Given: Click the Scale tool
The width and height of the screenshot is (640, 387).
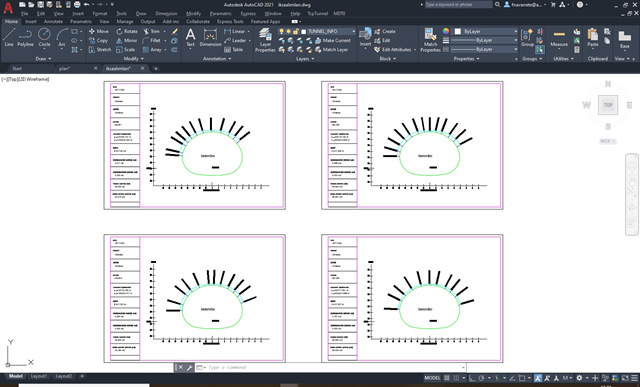Looking at the screenshot, I should (x=125, y=49).
